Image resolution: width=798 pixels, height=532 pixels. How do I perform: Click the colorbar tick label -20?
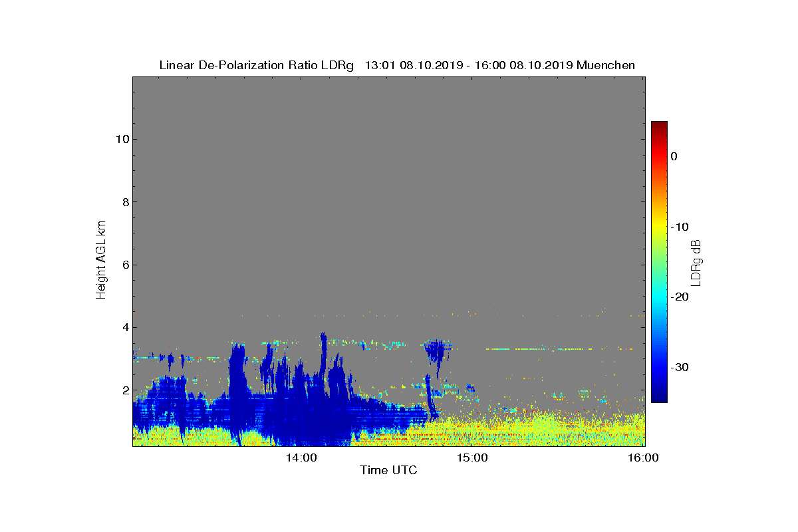pos(679,297)
